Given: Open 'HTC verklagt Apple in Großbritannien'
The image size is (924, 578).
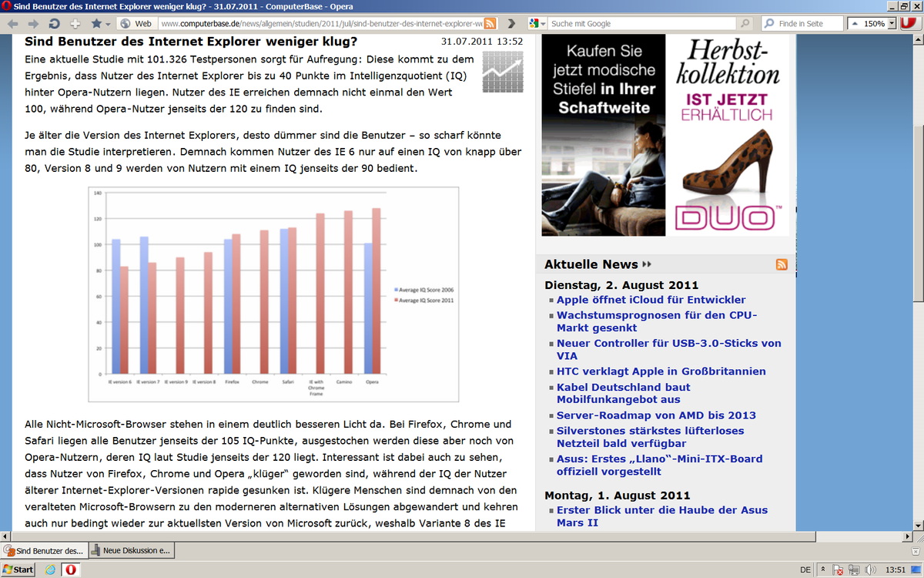Looking at the screenshot, I should click(661, 371).
